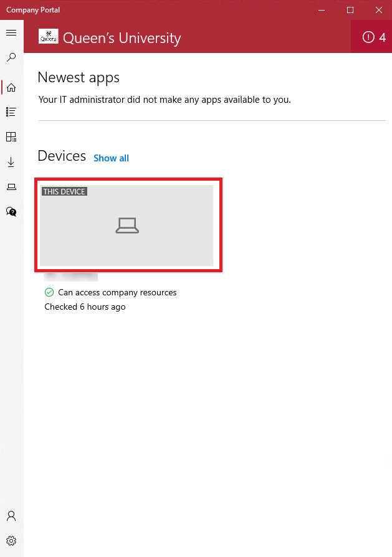392x557 pixels.
Task: Click the green compliance checkmark
Action: coord(47,292)
